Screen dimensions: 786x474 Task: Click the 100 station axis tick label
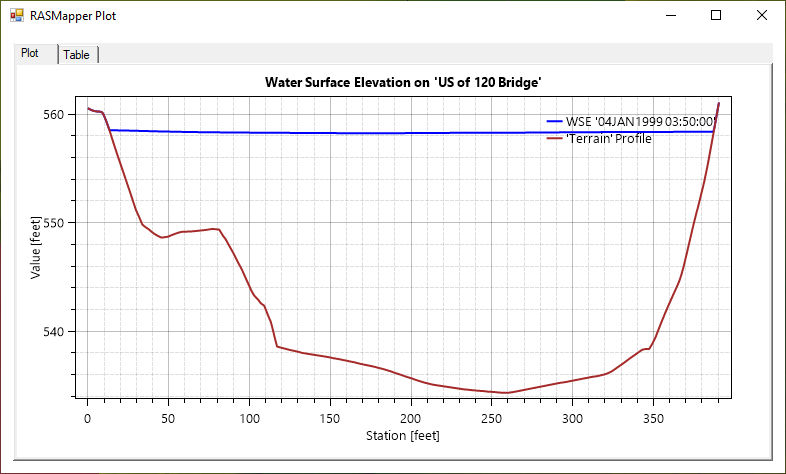(x=249, y=419)
